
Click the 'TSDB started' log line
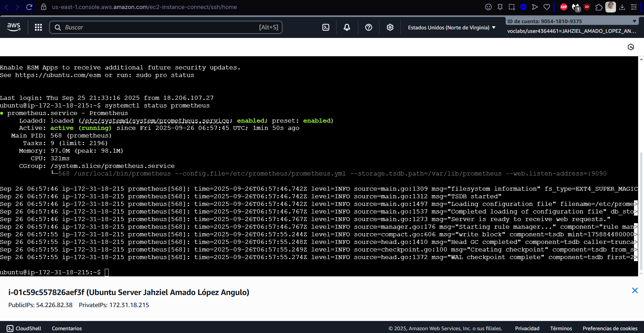point(251,197)
